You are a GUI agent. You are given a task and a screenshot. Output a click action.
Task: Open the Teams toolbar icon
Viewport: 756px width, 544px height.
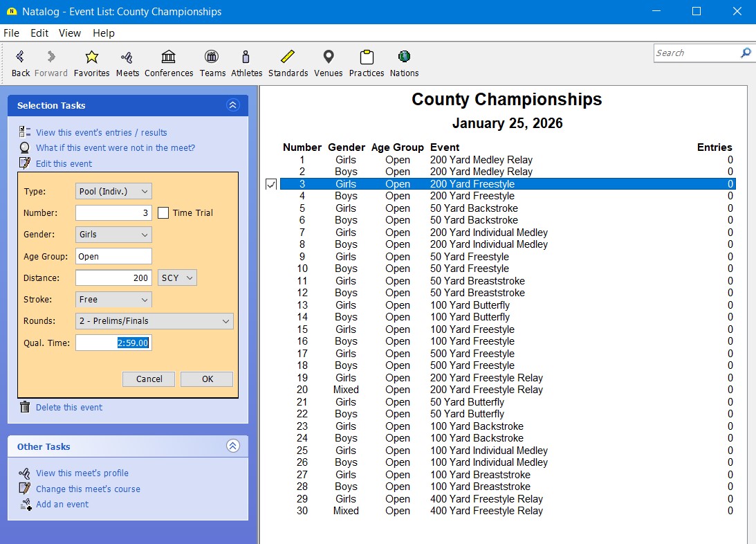(212, 57)
